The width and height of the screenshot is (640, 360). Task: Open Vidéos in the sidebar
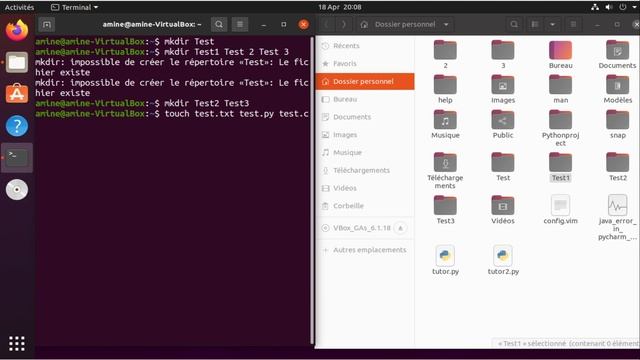coord(365,188)
